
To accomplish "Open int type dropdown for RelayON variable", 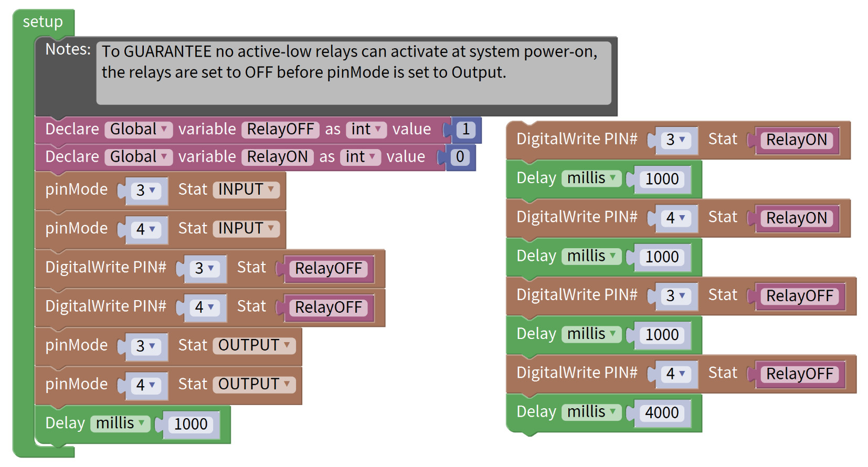I will [361, 157].
